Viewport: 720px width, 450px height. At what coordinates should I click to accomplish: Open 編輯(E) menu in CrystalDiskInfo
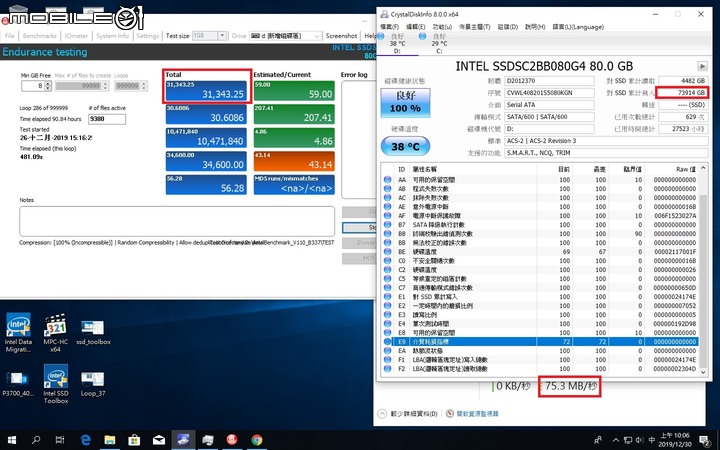(x=415, y=27)
